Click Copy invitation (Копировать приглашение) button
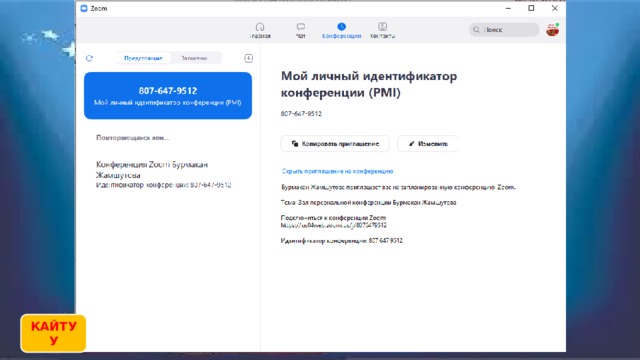 [335, 144]
